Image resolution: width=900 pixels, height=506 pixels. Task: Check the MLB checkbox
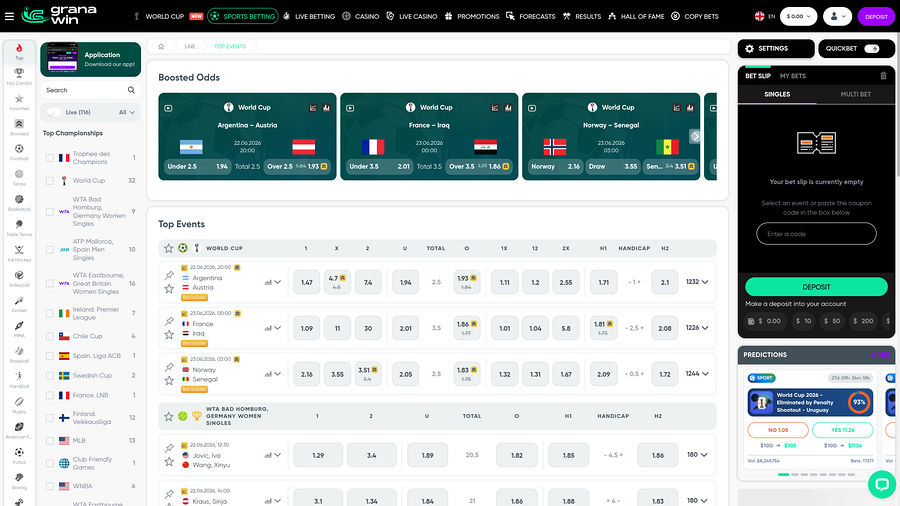[50, 441]
